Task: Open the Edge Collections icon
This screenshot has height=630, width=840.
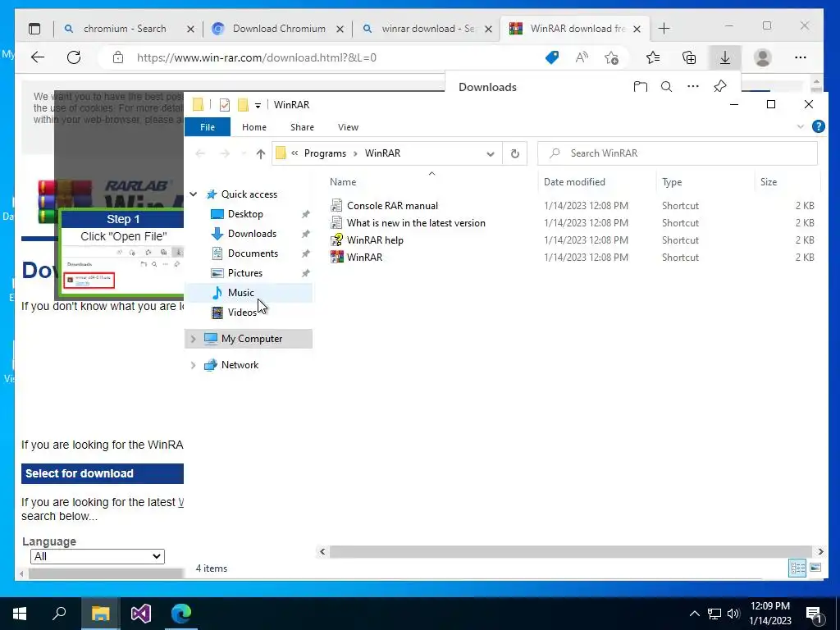Action: pyautogui.click(x=689, y=57)
